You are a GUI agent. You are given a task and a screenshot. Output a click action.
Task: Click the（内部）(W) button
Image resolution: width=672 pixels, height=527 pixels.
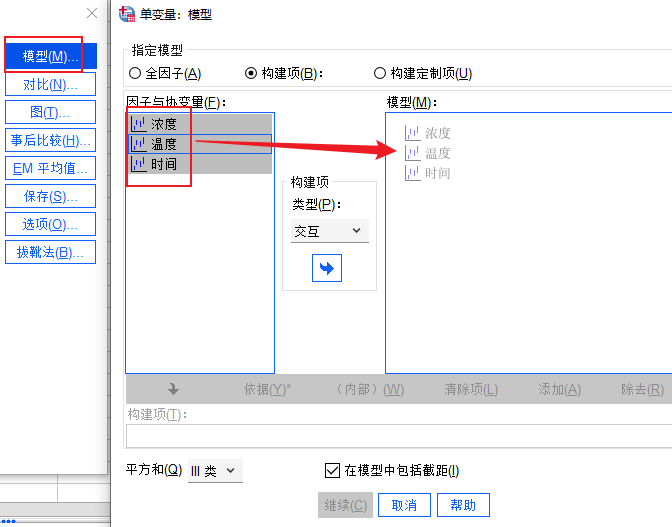(369, 389)
